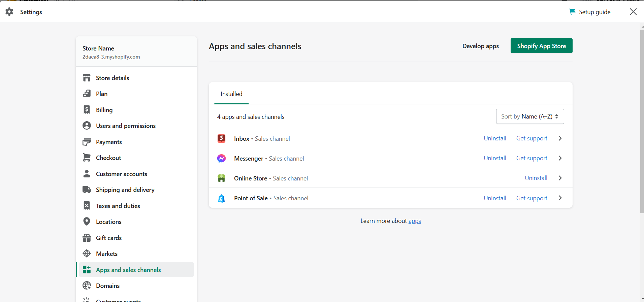
Task: Click the Store details storefront icon
Action: pyautogui.click(x=87, y=78)
